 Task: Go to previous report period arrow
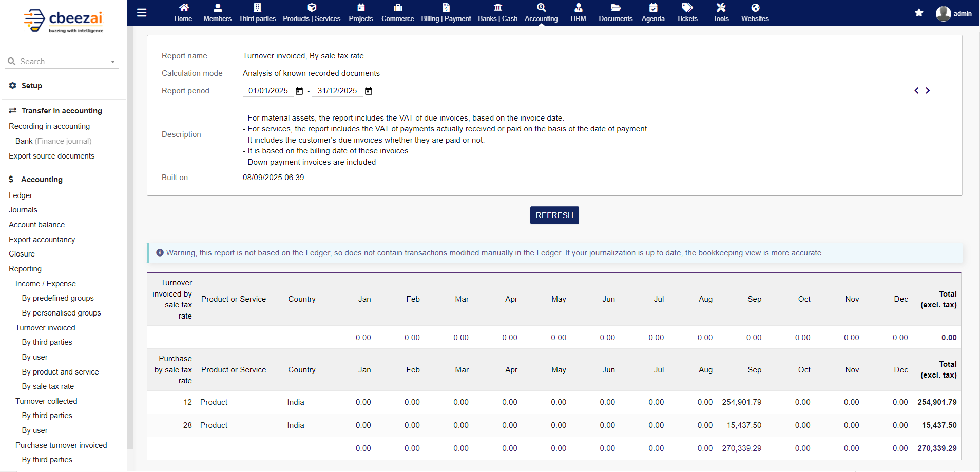point(916,91)
